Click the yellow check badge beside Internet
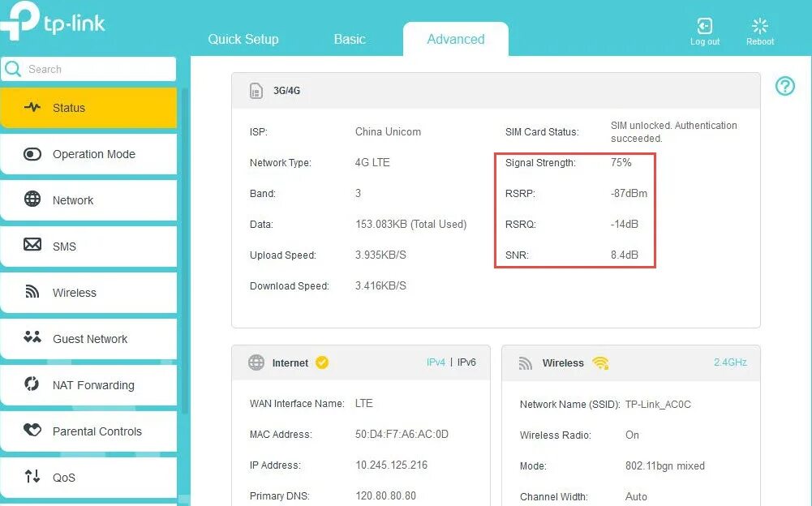The width and height of the screenshot is (812, 506). coord(322,362)
